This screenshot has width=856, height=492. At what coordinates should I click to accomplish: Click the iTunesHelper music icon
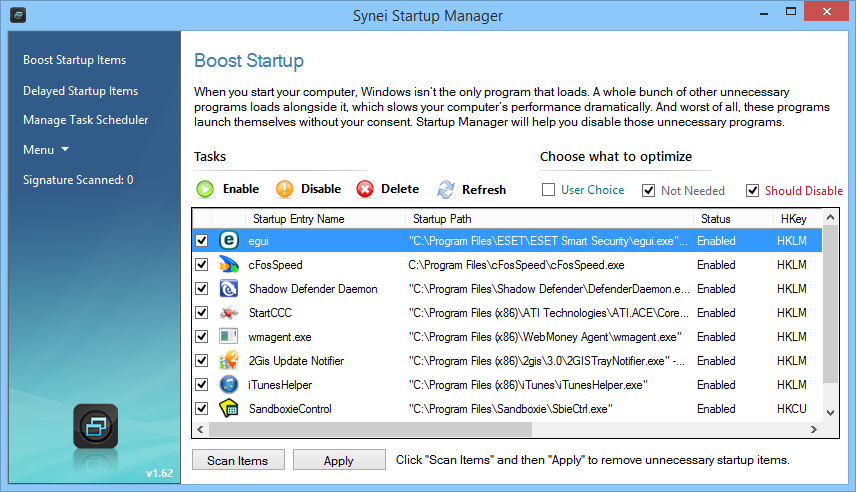(229, 384)
